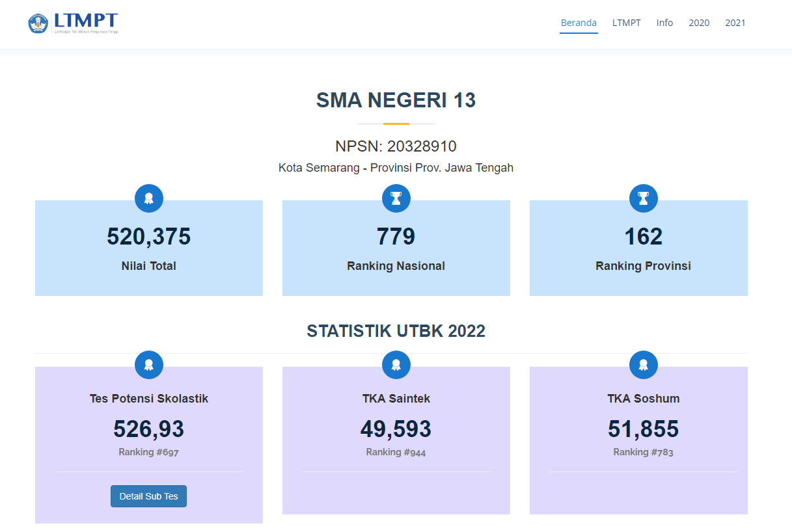Click the trophy icon above Ranking Nasional

pyautogui.click(x=396, y=198)
